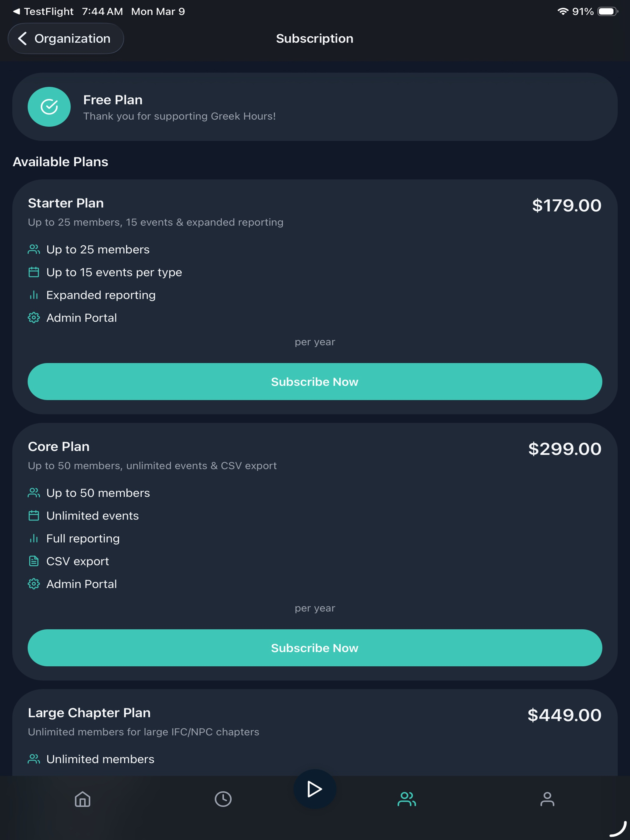
Task: Tap the Starter Plan $179.00 price
Action: coord(567,205)
